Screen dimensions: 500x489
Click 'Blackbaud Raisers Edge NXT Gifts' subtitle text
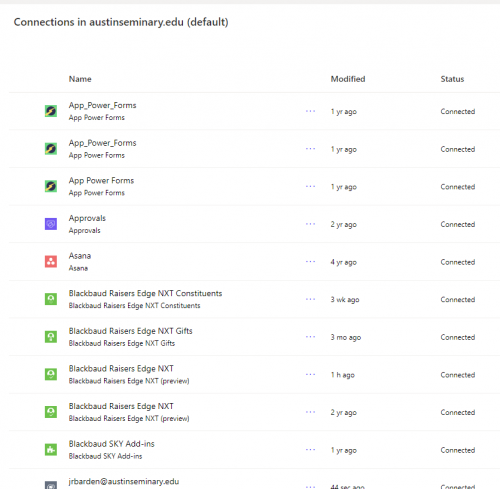click(x=122, y=343)
